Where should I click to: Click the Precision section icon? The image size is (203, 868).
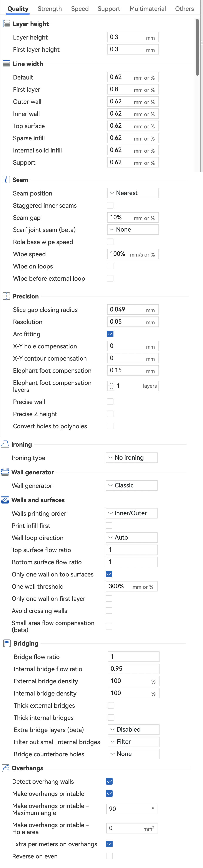click(x=6, y=296)
